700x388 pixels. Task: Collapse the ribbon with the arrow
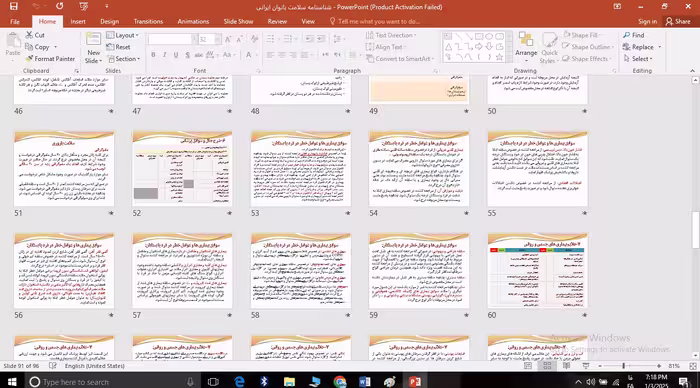(692, 71)
